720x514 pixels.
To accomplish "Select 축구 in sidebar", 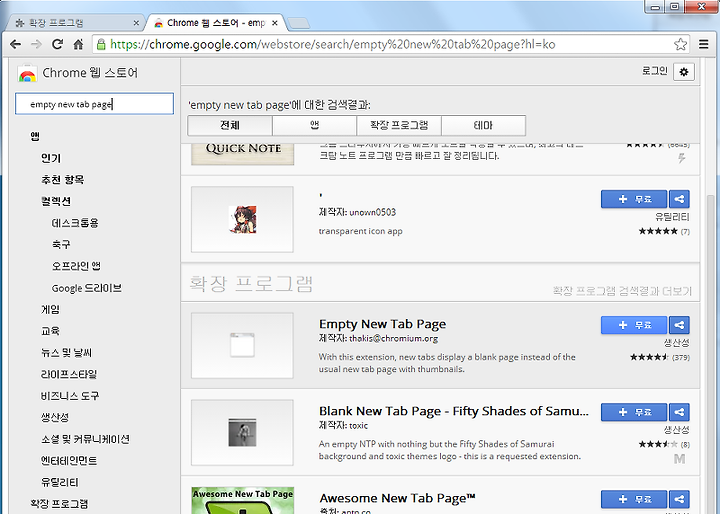I will click(61, 244).
